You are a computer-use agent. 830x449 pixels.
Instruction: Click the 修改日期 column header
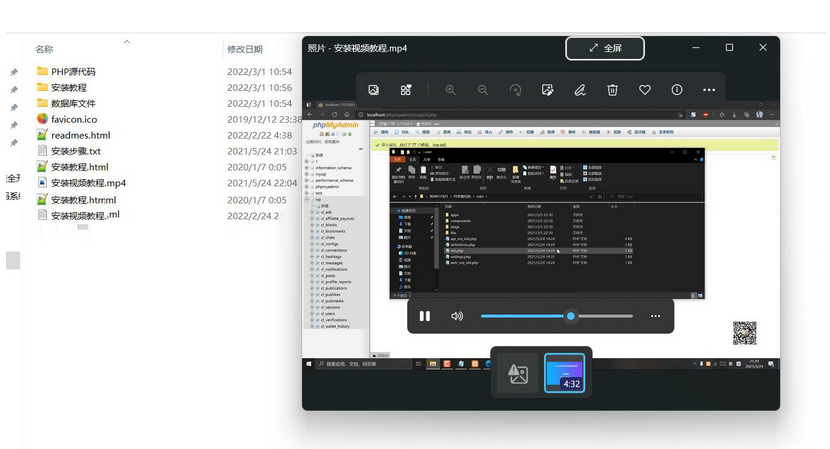point(245,49)
